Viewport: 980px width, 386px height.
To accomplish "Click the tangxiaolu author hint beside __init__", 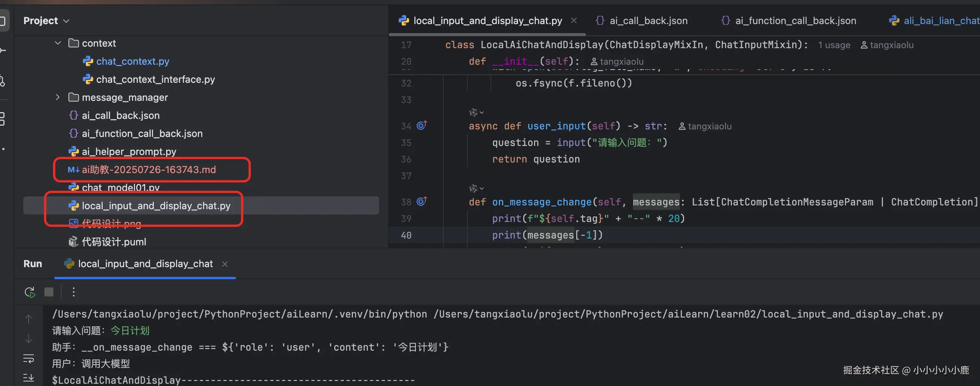I will tap(617, 62).
